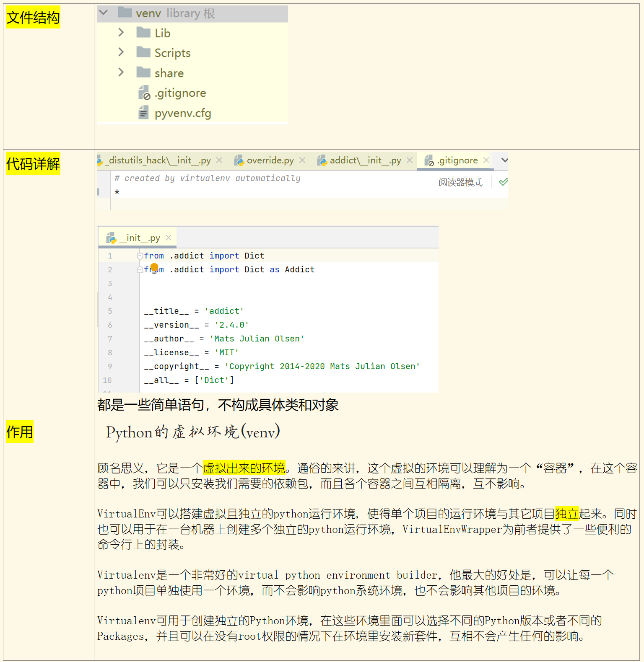Click the highlighted 独立 word
644x662 pixels.
567,514
